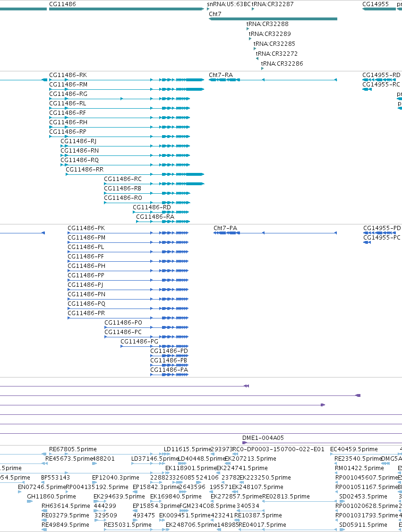Click protein CG11486-PO label

[x=123, y=323]
